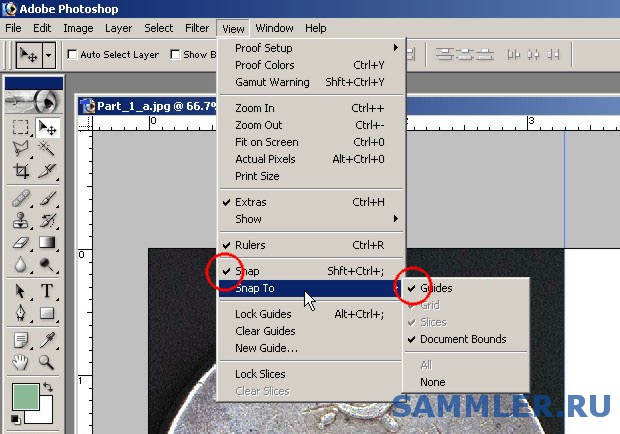This screenshot has height=434, width=620.
Task: Uncheck Document Bounds in the Snap To submenu
Action: [463, 340]
